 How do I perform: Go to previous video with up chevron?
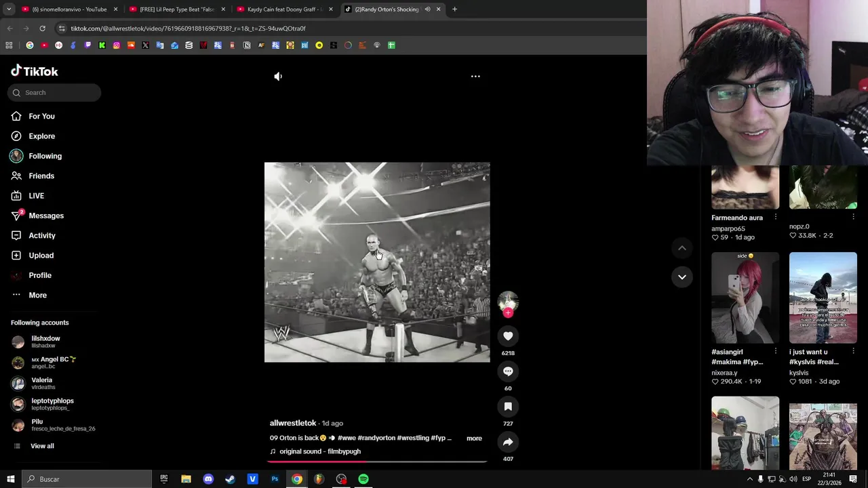[682, 248]
